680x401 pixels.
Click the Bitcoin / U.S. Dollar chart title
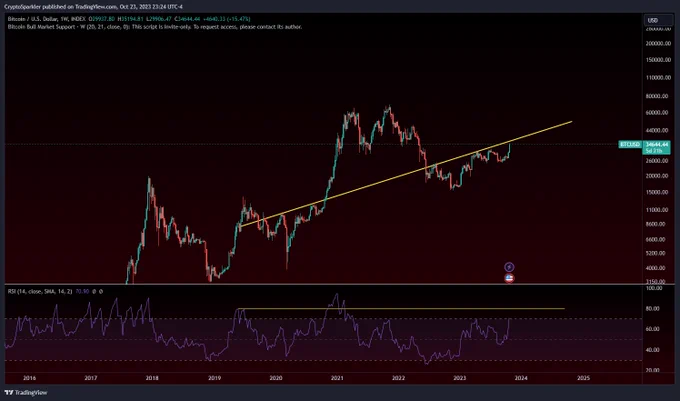point(47,19)
